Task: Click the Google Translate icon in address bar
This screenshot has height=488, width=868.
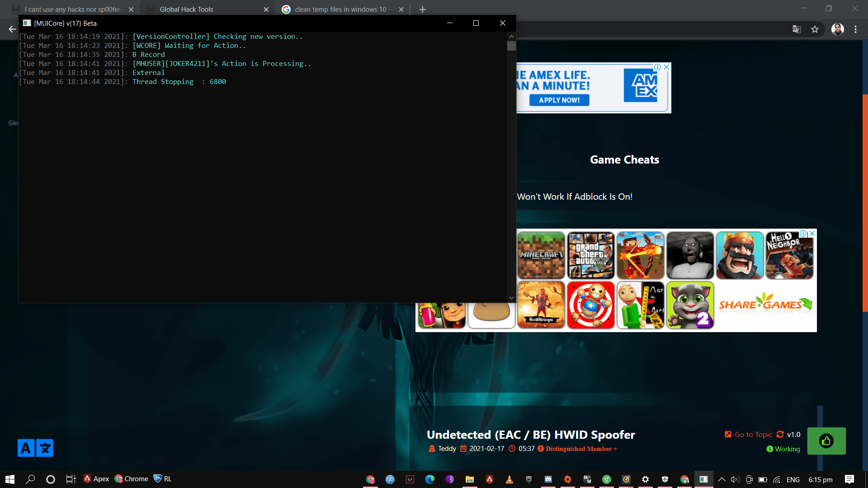Action: click(797, 29)
